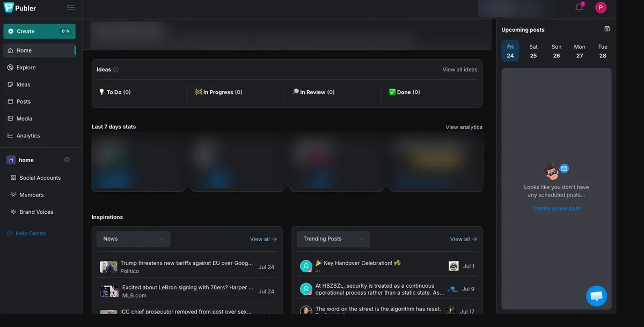Select the Done (0) ideas column
This screenshot has width=644, height=327.
click(405, 92)
